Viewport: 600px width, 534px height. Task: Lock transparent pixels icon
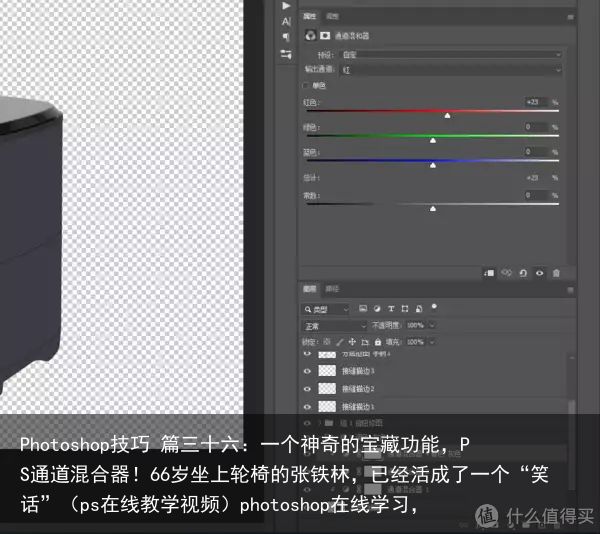[x=327, y=342]
